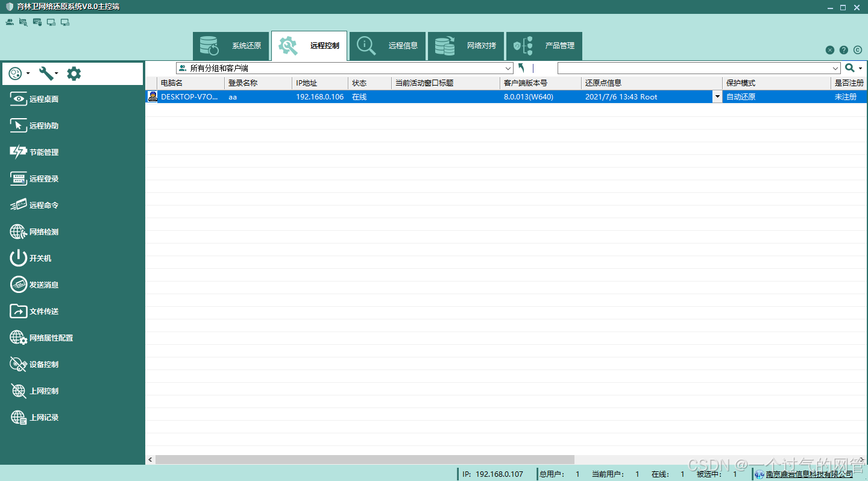Screen dimensions: 868x481
Task: Go to the 网络对拷 tab
Action: pyautogui.click(x=466, y=46)
